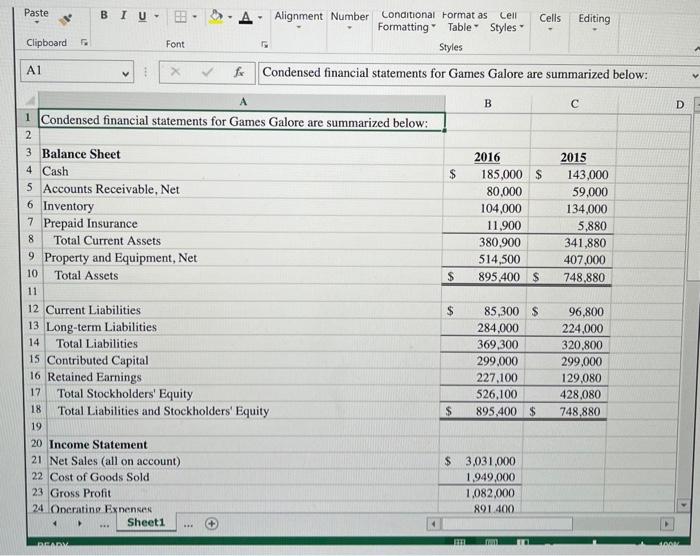Select Net Sales value 3,031,000

[x=480, y=461]
